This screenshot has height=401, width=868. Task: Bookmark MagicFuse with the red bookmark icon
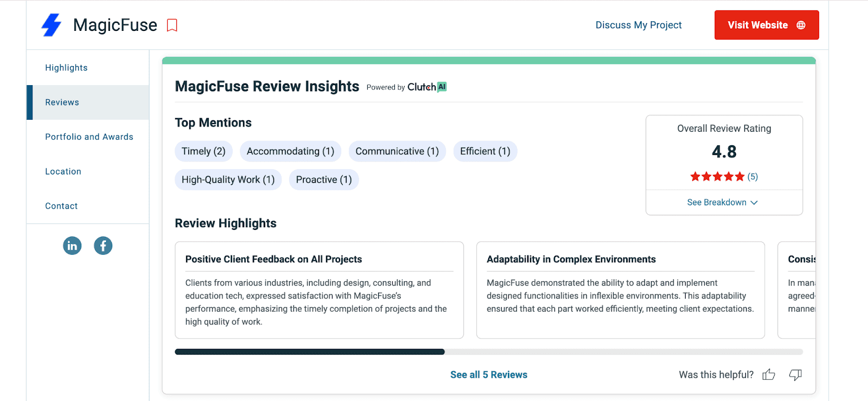172,25
